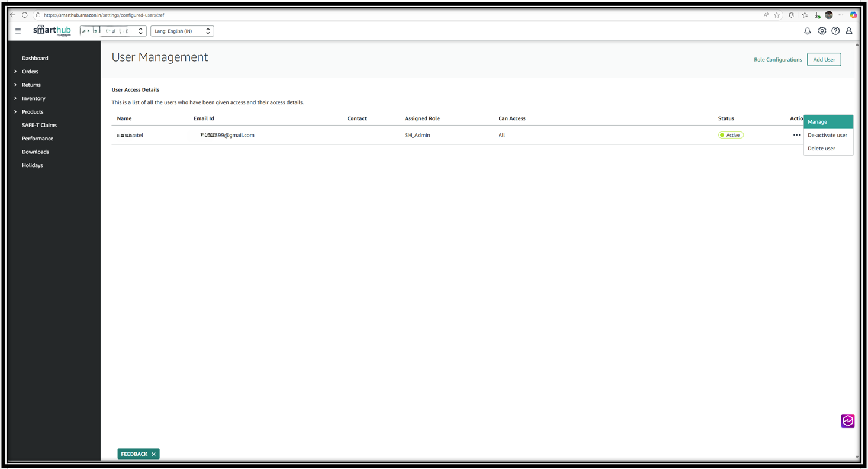
Task: Click the three-dot actions icon in user row
Action: click(796, 135)
